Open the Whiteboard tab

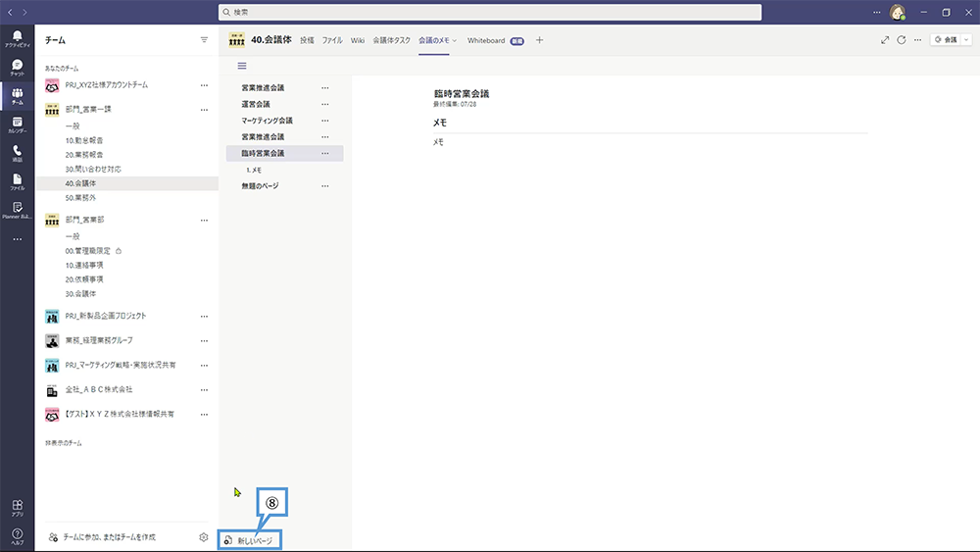pos(486,40)
